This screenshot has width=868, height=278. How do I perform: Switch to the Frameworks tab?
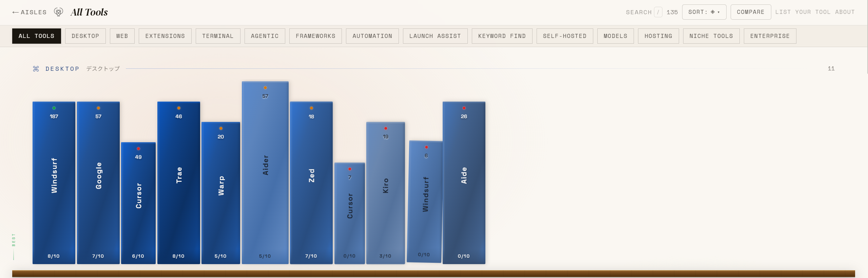click(x=315, y=36)
